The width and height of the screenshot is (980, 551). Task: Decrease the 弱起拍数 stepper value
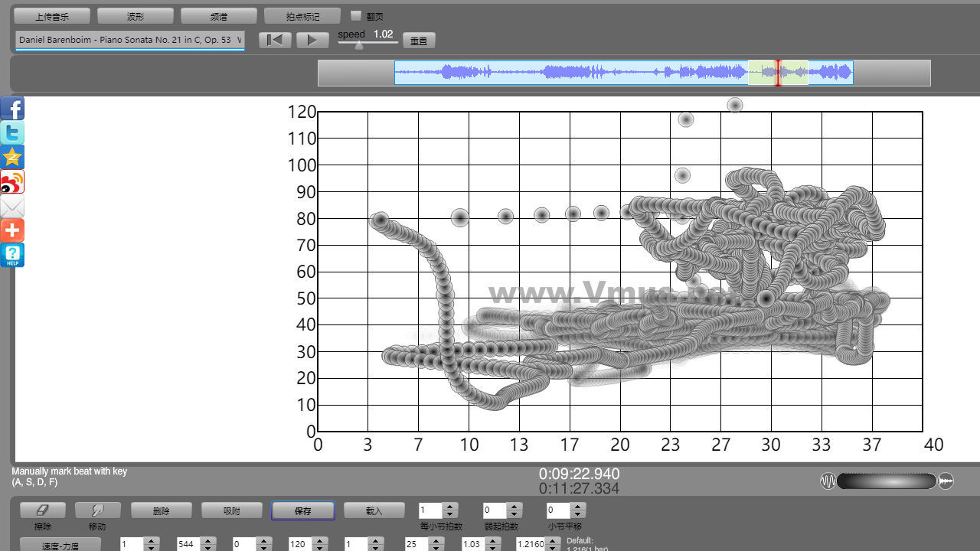[514, 514]
